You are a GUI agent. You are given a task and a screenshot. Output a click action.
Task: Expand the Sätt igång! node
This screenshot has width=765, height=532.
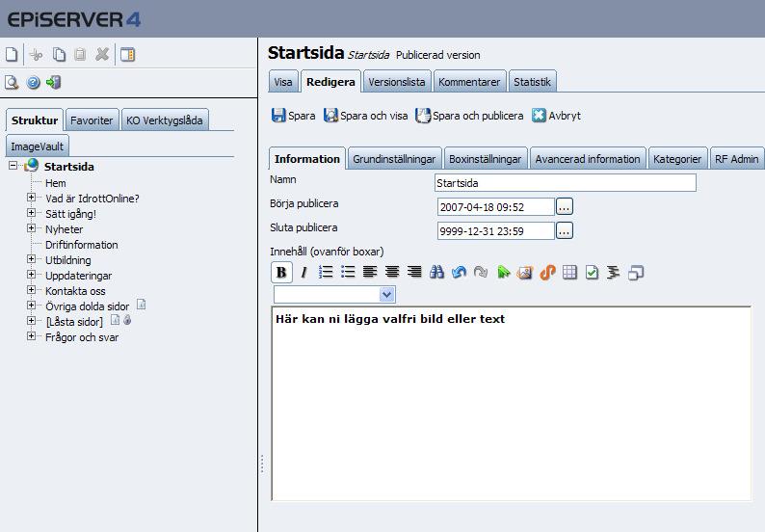click(x=31, y=213)
